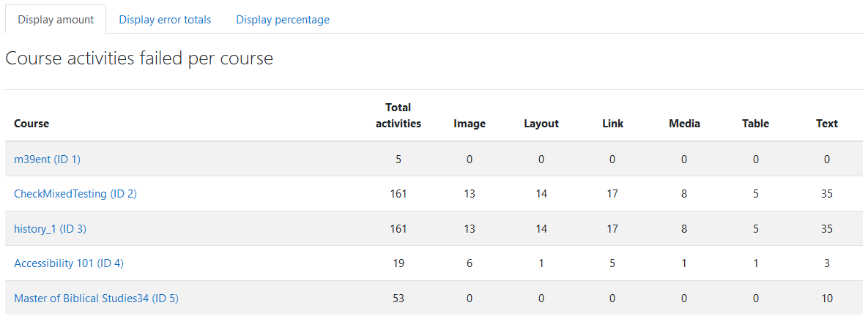
Task: Select Media value 1 in Accessibility 101 row
Action: [684, 263]
